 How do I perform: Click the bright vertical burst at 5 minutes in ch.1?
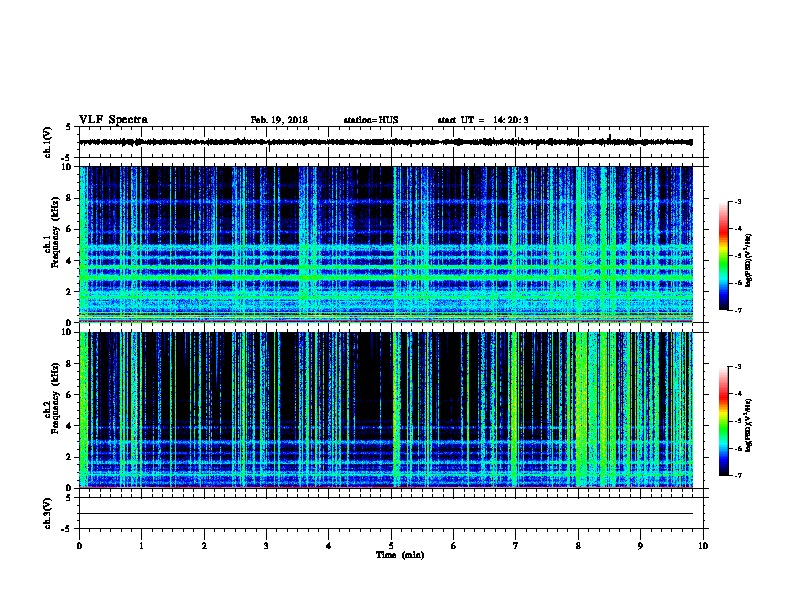point(395,244)
